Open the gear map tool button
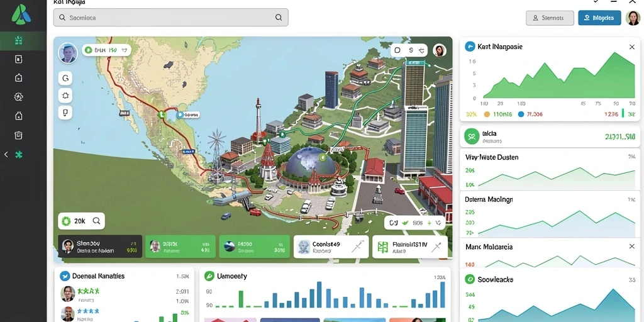 (65, 96)
